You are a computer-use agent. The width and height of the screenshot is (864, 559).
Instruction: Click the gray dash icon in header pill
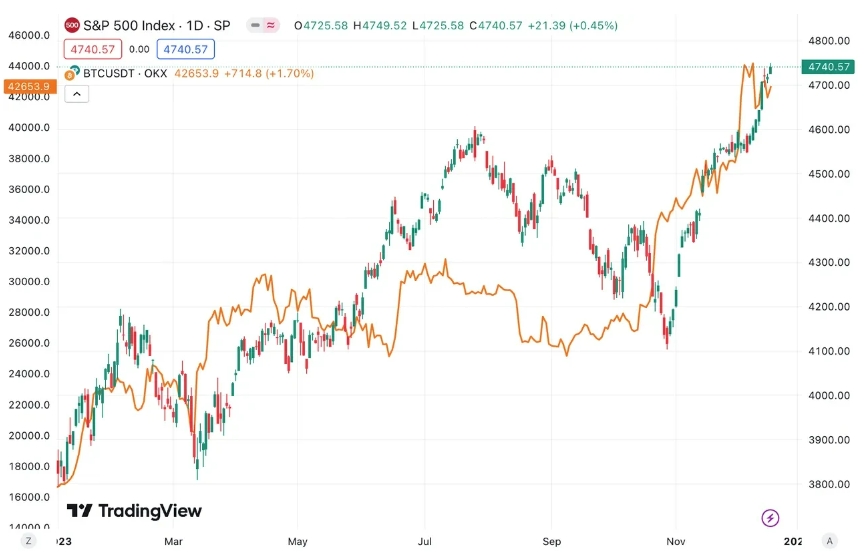(x=255, y=25)
